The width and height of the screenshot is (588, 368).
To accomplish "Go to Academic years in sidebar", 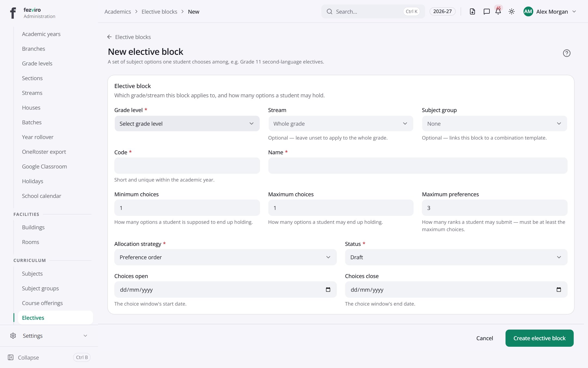I will [41, 34].
